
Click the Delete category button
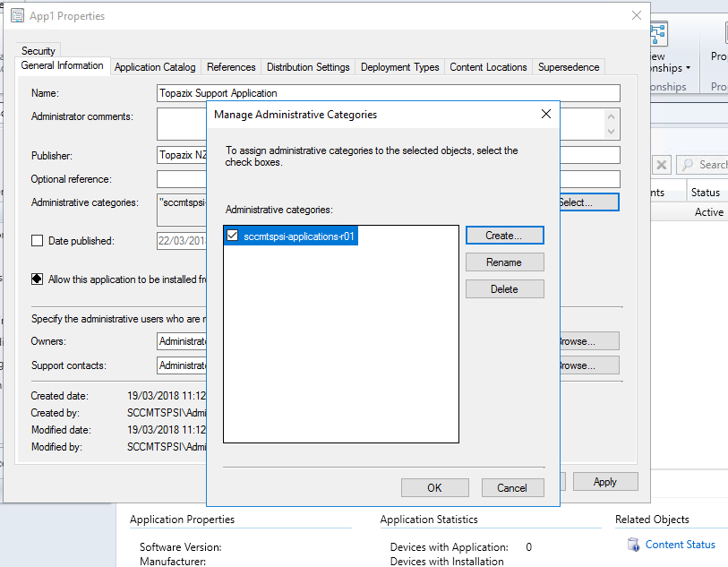(504, 289)
